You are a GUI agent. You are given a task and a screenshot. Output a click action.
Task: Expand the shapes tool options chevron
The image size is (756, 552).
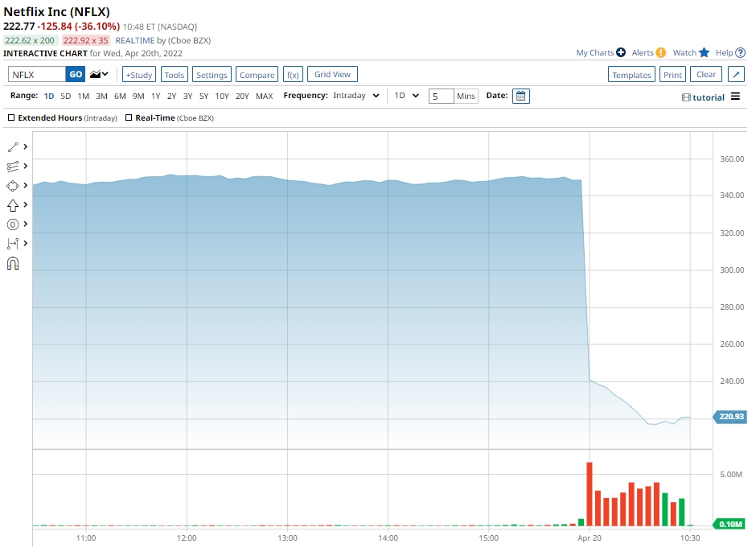click(x=26, y=185)
